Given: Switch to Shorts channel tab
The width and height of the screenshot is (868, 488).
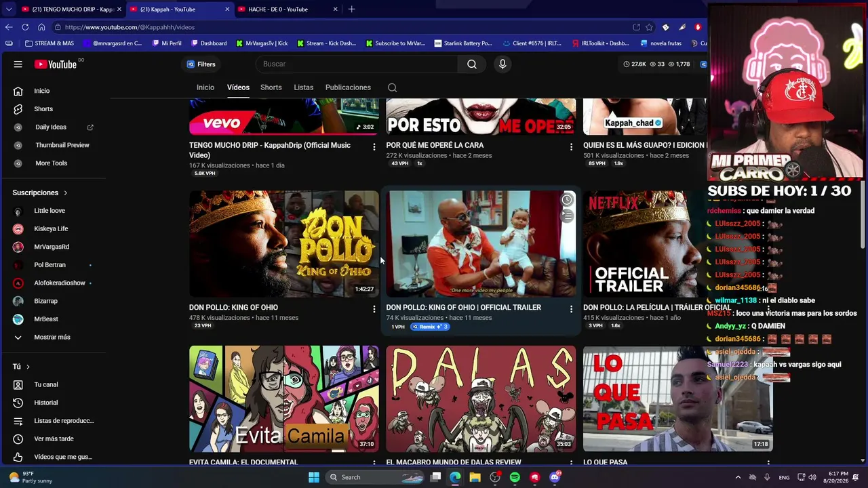Looking at the screenshot, I should 271,87.
